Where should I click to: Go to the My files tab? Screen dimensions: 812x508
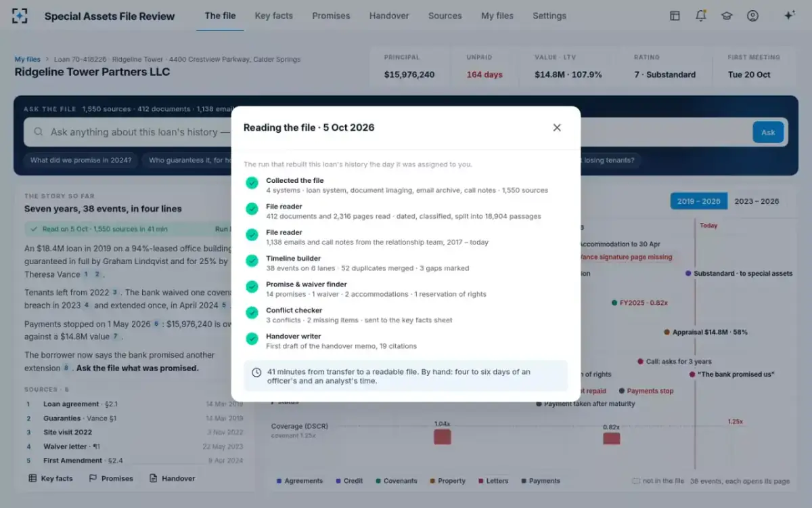tap(497, 16)
